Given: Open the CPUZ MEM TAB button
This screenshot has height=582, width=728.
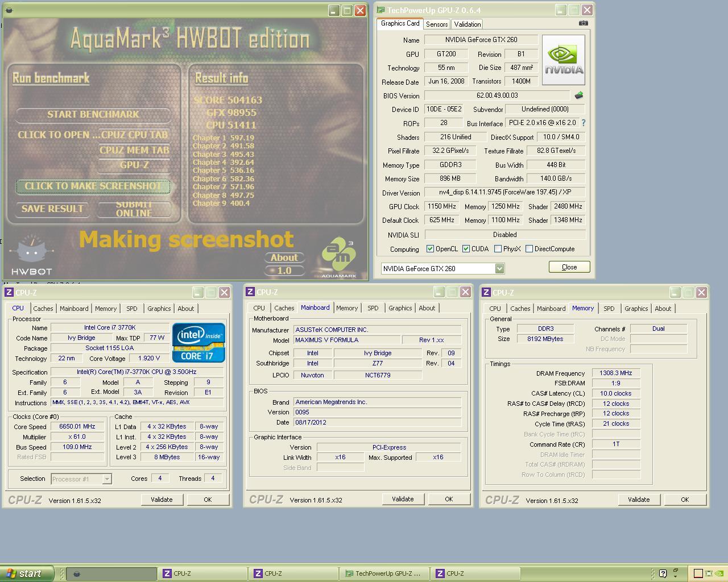Looking at the screenshot, I should 134,150.
